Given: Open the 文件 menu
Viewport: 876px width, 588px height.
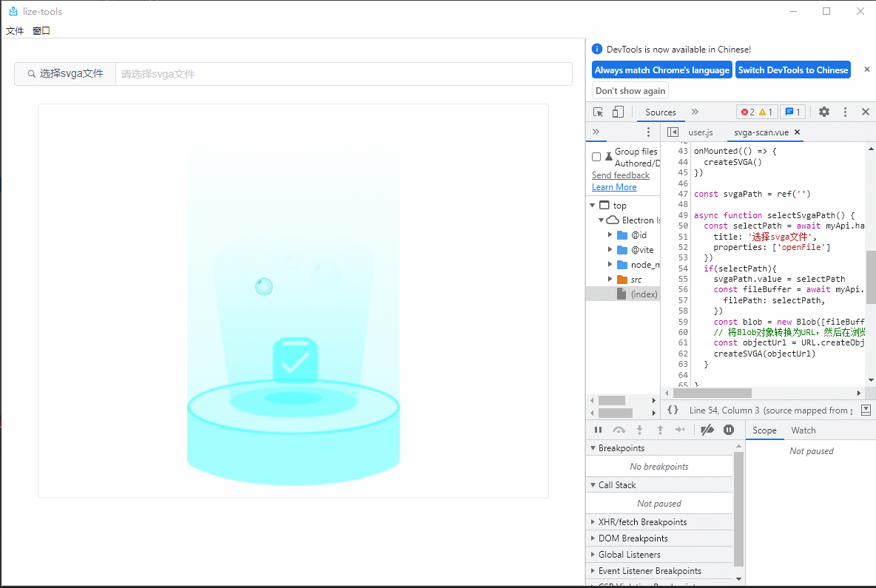Looking at the screenshot, I should point(15,31).
